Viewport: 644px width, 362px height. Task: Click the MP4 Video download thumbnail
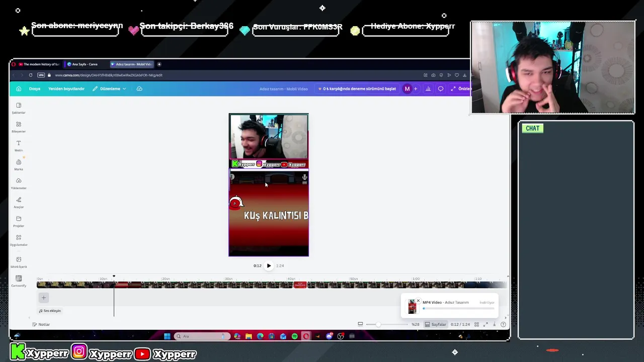[412, 306]
